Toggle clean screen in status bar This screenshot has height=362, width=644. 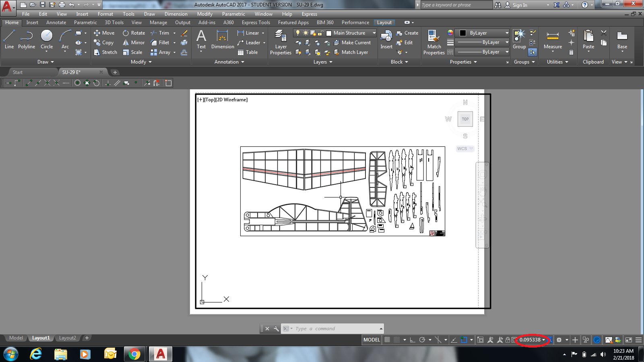pyautogui.click(x=629, y=340)
